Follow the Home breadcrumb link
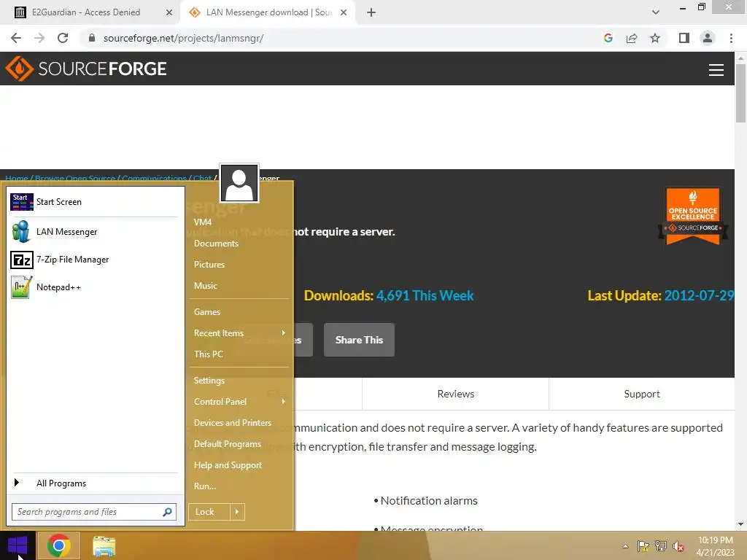747x560 pixels. tap(17, 178)
